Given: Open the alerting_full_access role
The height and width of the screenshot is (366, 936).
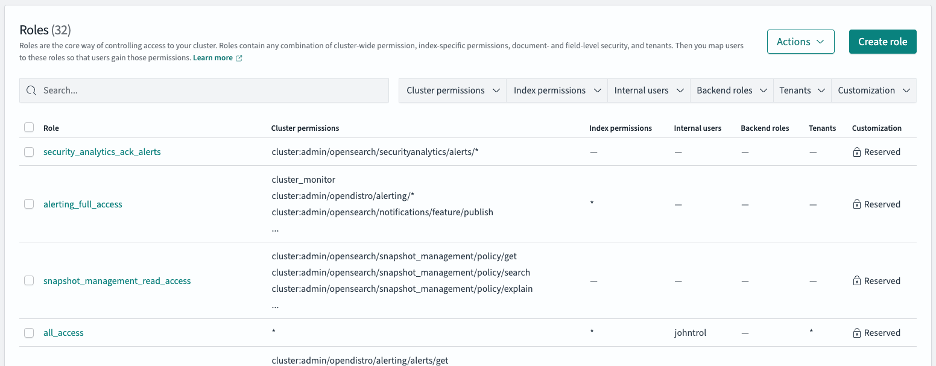Looking at the screenshot, I should point(83,204).
